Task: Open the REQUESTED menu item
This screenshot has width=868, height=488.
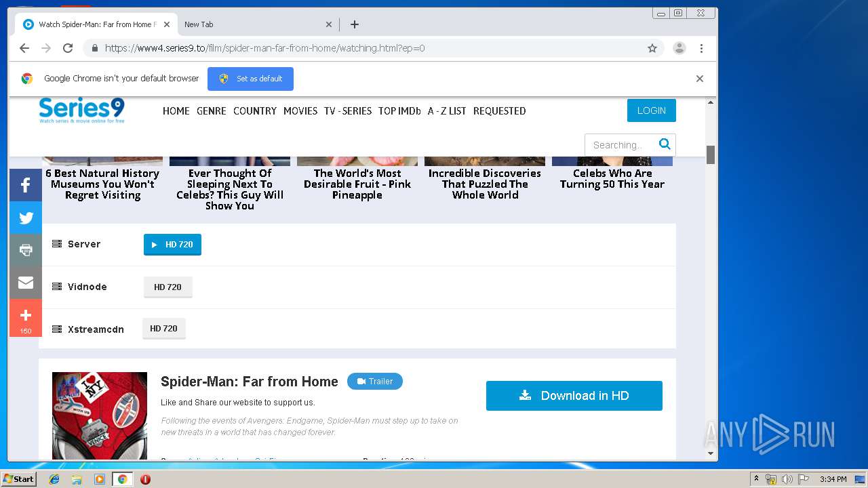Action: [500, 111]
